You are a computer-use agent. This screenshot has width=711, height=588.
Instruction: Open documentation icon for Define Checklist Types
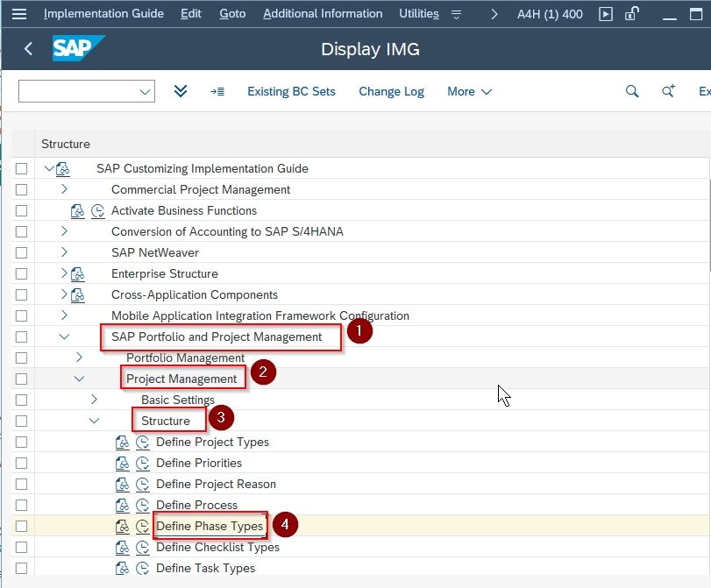click(122, 547)
